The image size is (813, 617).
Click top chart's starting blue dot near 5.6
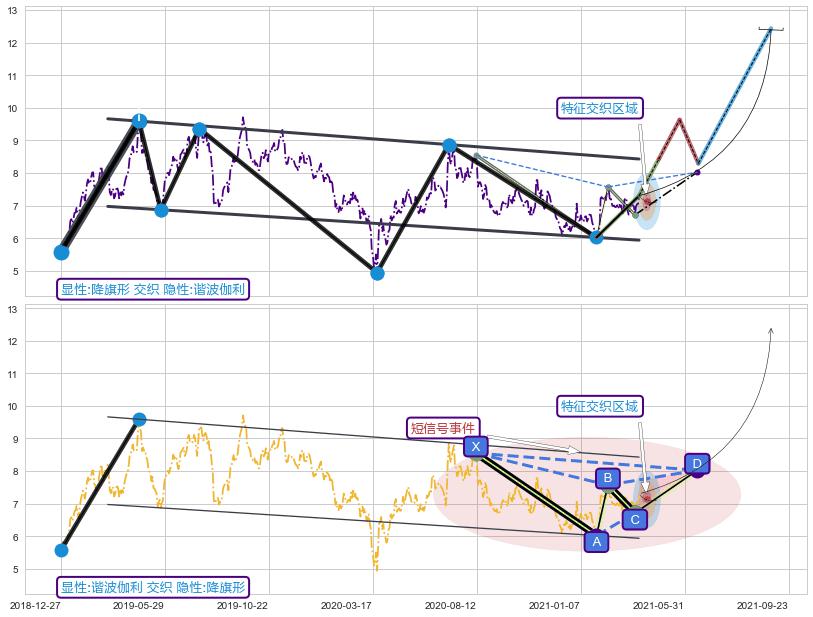click(x=61, y=252)
